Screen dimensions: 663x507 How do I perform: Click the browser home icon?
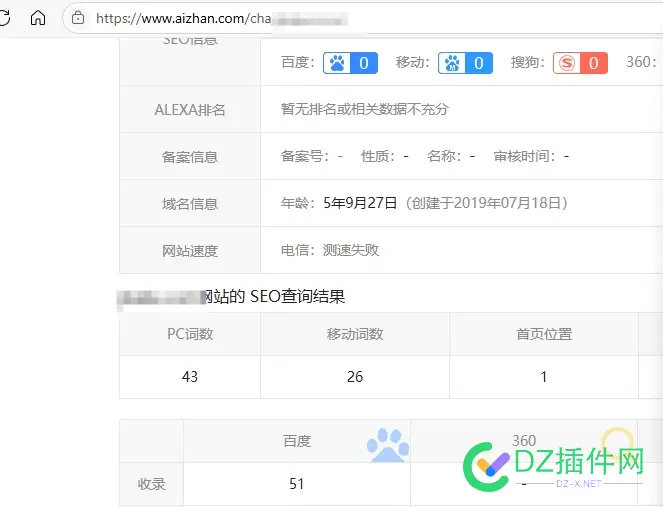tap(38, 18)
